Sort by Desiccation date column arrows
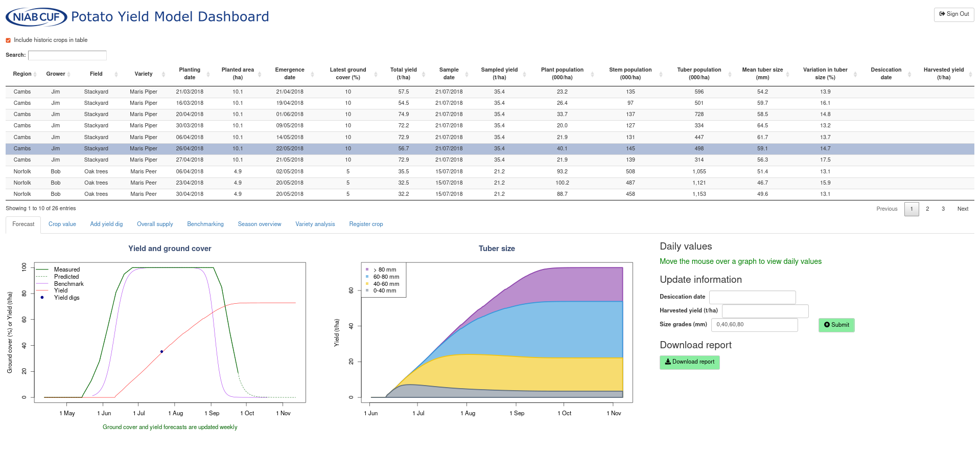The image size is (980, 449). click(x=909, y=74)
